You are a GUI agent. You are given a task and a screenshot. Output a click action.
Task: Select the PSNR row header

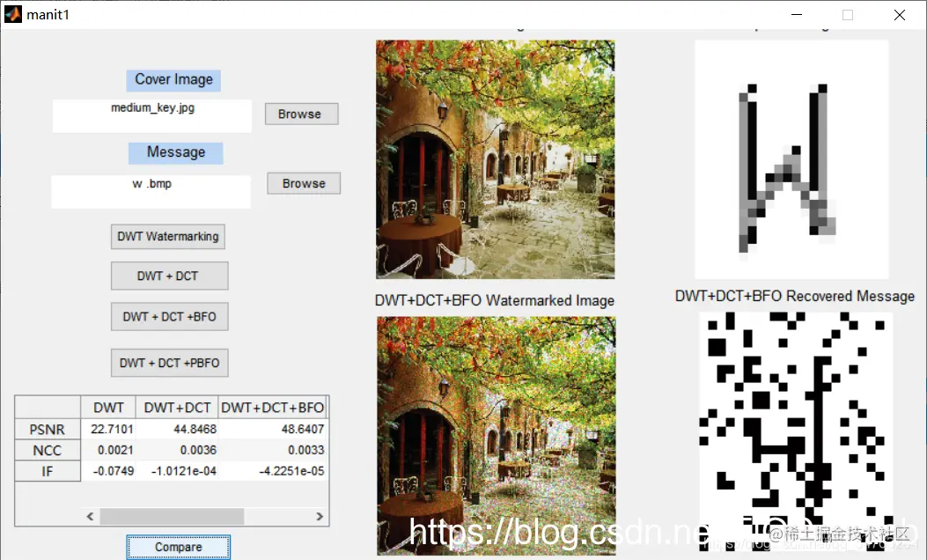click(48, 430)
